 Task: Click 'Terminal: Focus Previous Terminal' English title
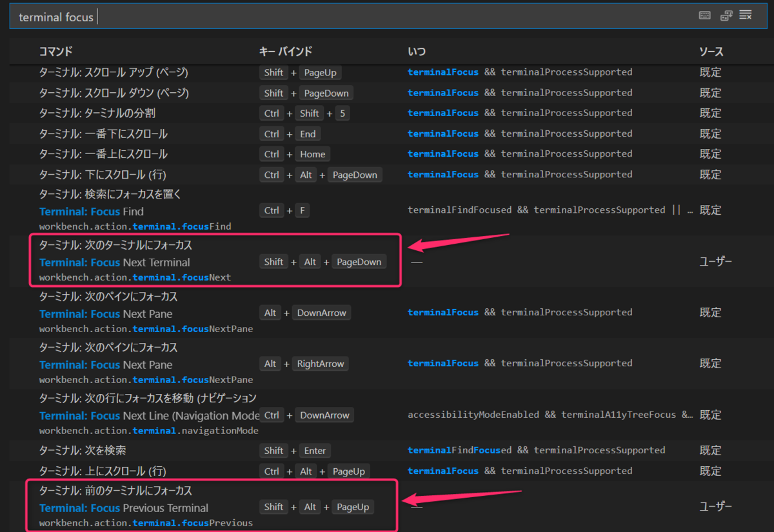(x=124, y=508)
